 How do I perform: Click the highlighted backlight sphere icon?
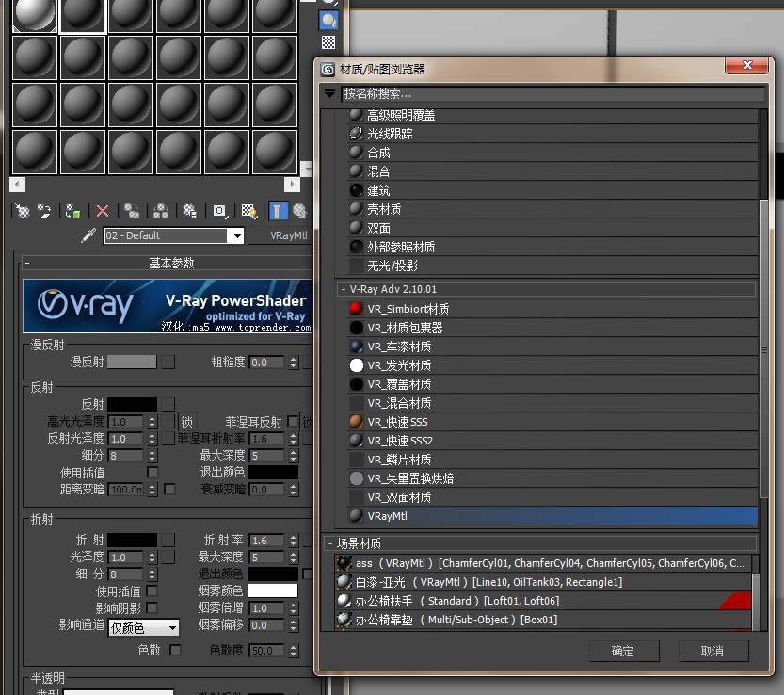pos(328,20)
